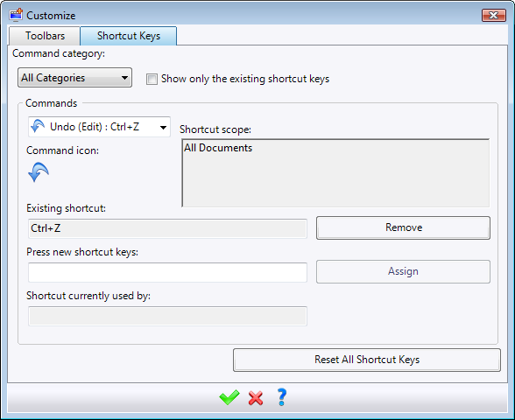
Task: Select the Shortcut Keys tab
Action: coord(129,36)
